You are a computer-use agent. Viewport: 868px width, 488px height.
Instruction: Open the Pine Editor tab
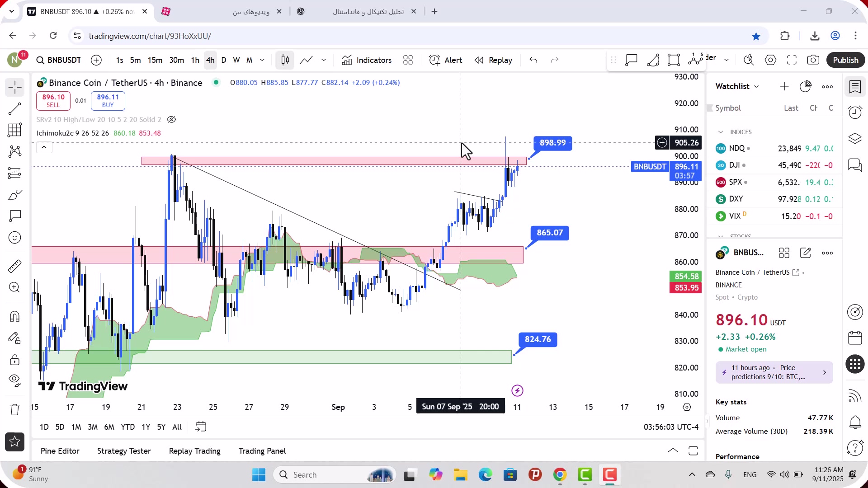pos(60,451)
